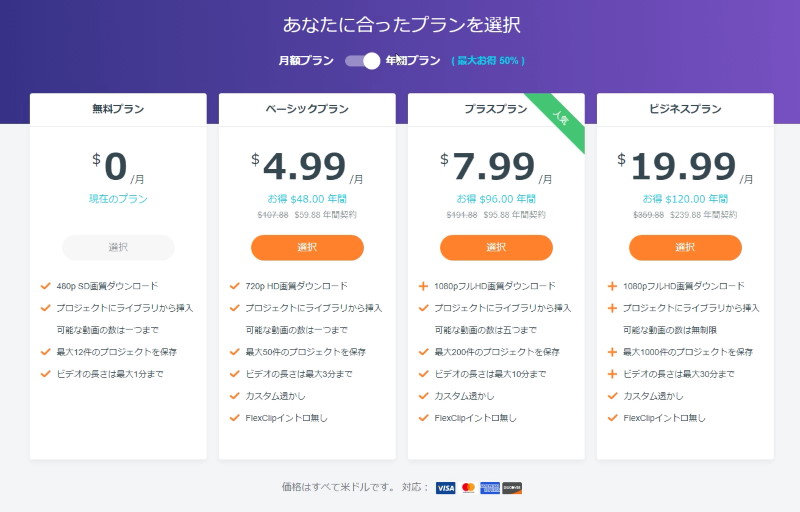
Task: Select the ビジネスプラン orange button
Action: tap(685, 247)
